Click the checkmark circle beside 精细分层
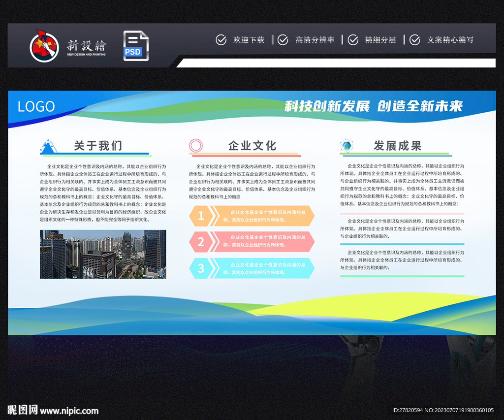Image resolution: width=504 pixels, height=420 pixels. click(353, 40)
